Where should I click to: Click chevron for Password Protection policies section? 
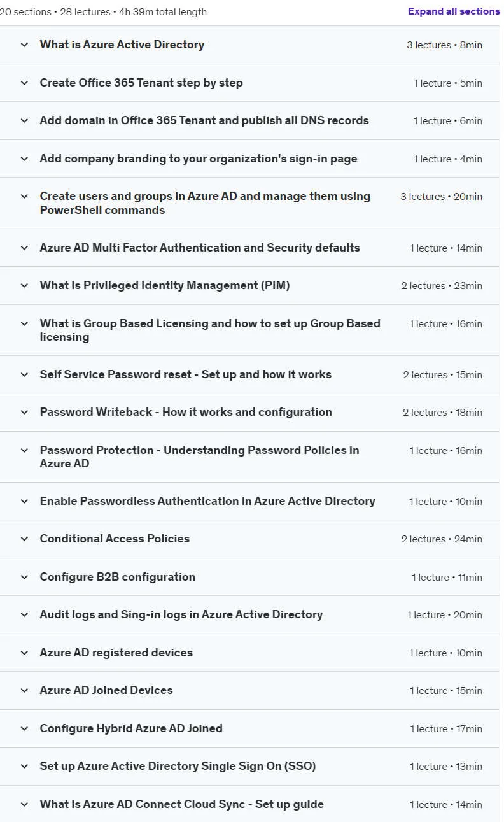pyautogui.click(x=24, y=450)
